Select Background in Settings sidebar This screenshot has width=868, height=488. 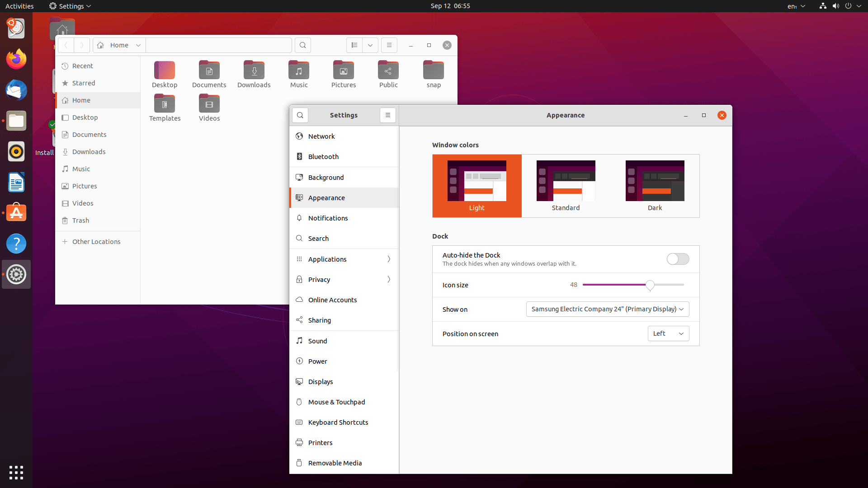326,178
